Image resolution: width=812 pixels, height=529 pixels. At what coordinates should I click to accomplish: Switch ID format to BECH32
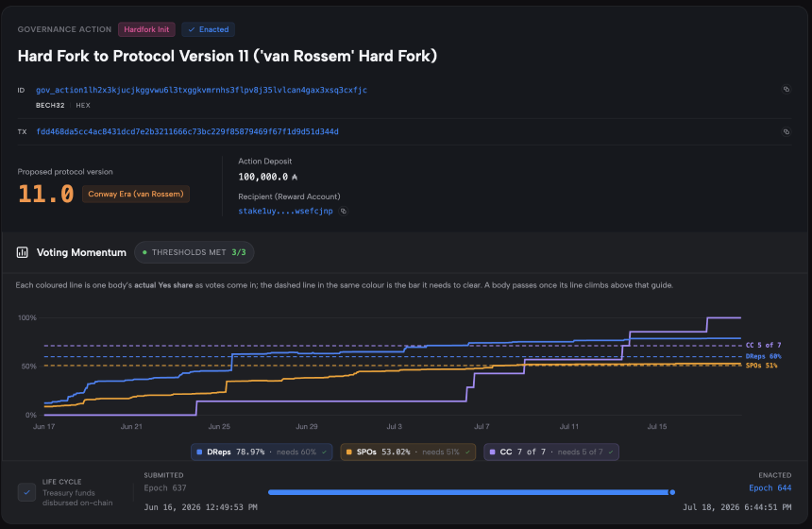tap(50, 105)
